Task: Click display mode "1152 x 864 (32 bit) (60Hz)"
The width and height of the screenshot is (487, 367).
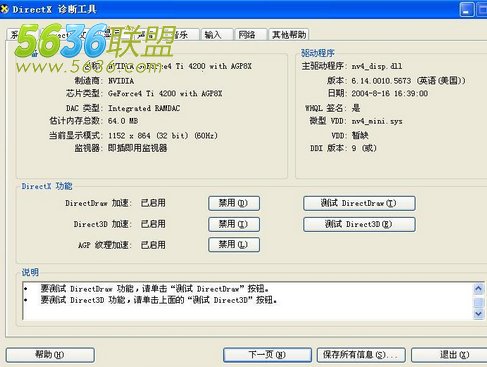Action: point(163,136)
